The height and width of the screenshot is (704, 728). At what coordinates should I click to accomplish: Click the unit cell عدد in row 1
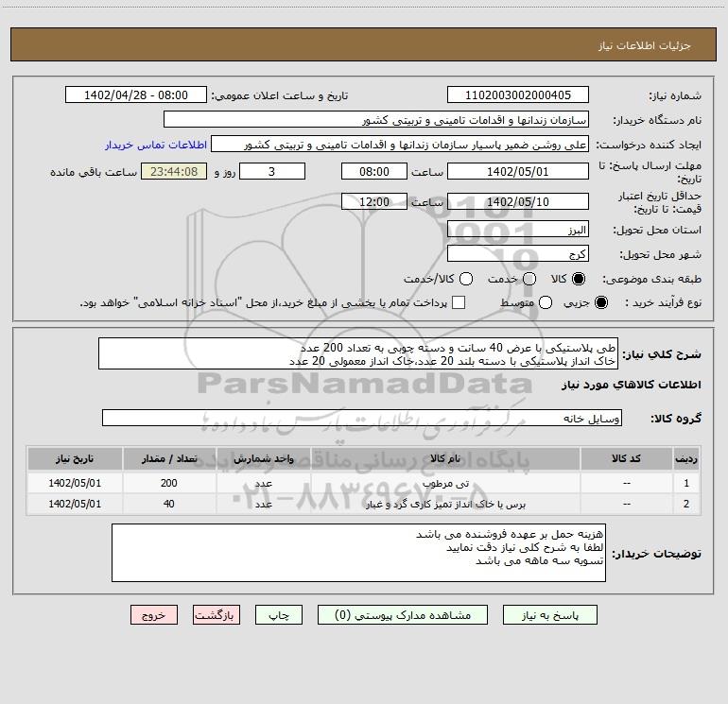pyautogui.click(x=263, y=483)
